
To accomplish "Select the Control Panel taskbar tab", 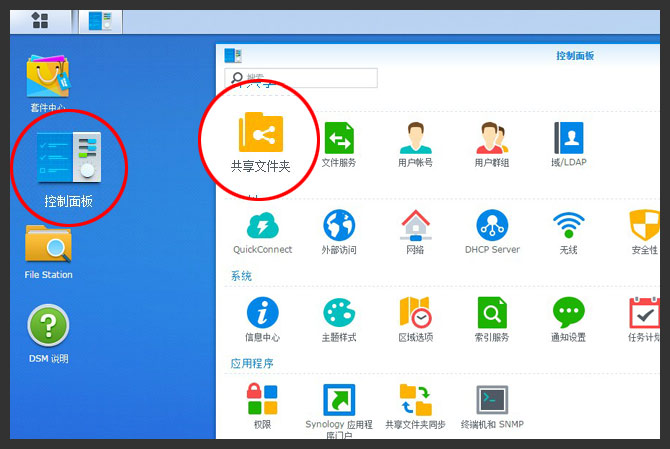I will (x=100, y=21).
